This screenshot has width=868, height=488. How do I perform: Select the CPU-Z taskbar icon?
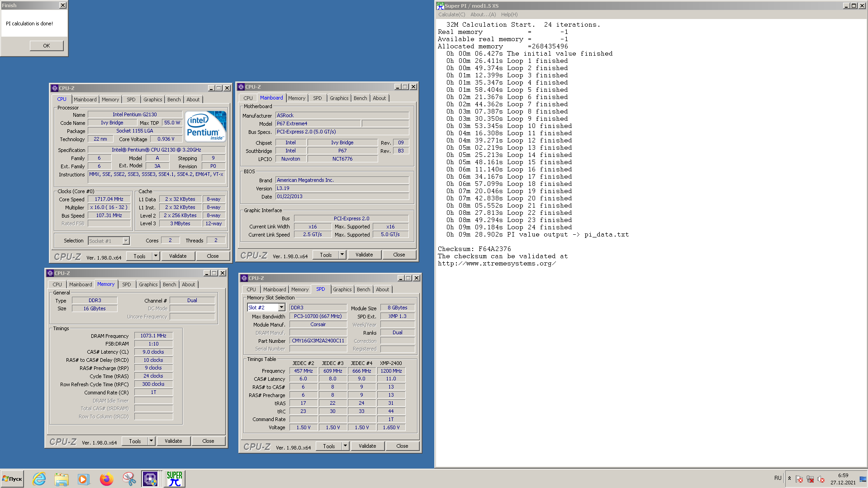coord(150,479)
